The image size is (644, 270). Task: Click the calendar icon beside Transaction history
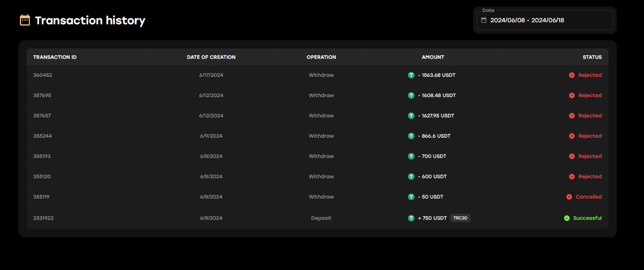click(x=25, y=20)
